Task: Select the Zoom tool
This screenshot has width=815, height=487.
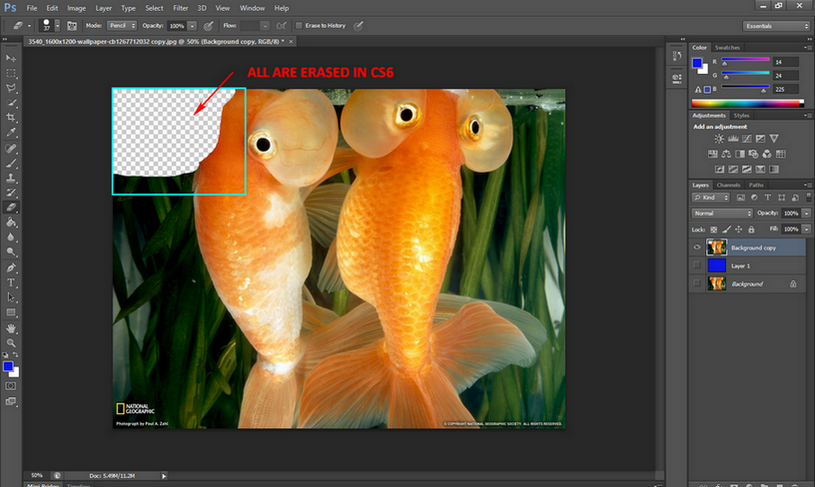Action: point(11,343)
